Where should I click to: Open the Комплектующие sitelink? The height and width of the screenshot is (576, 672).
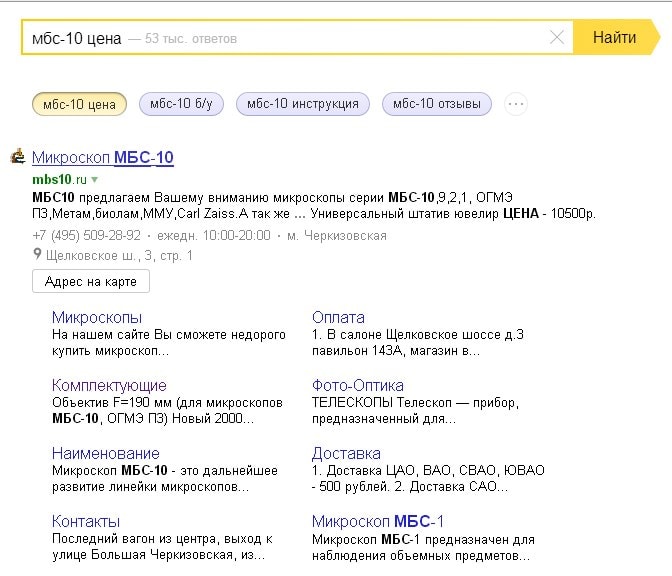(109, 385)
